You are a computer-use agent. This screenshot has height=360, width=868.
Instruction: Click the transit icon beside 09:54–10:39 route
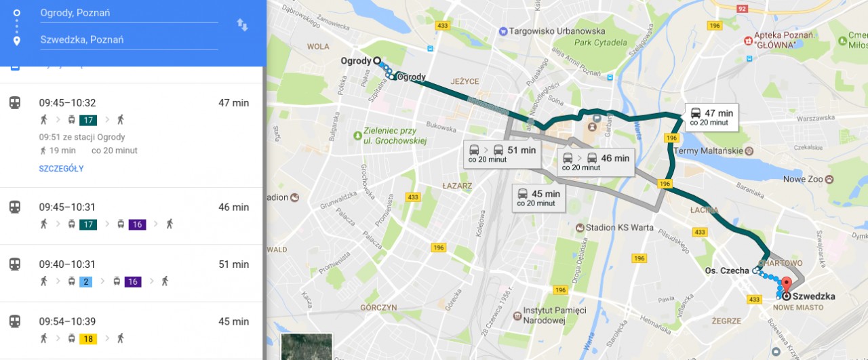coord(14,321)
